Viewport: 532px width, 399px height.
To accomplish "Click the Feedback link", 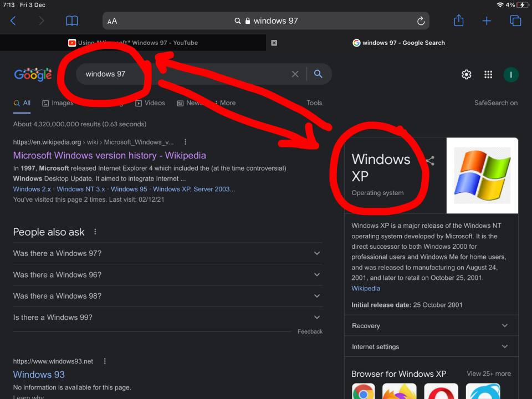I will [310, 331].
